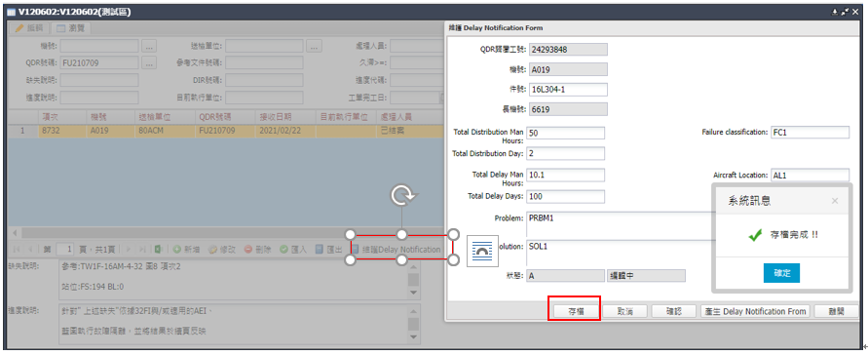Click the field containing 16L304-1
The width and height of the screenshot is (868, 355).
coord(568,90)
